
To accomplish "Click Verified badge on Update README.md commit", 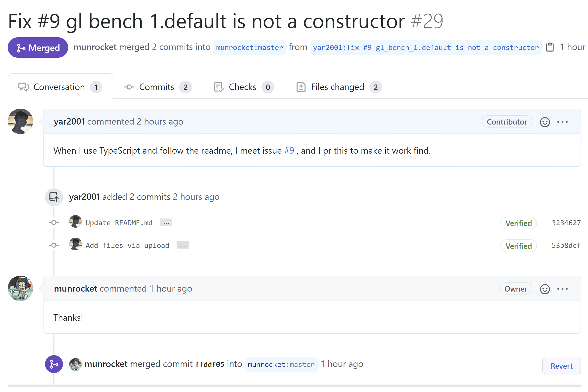I will point(518,223).
